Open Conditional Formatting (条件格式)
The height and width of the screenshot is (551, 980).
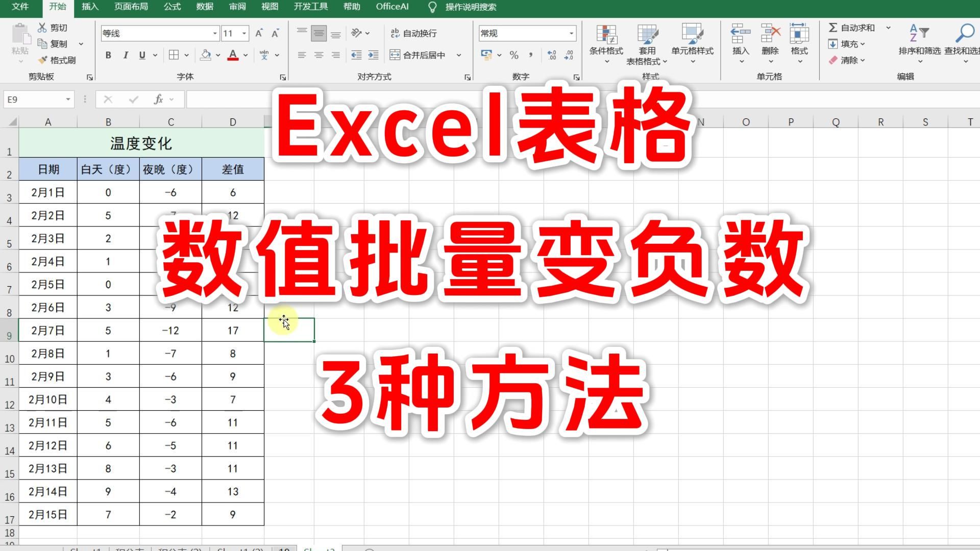point(606,43)
